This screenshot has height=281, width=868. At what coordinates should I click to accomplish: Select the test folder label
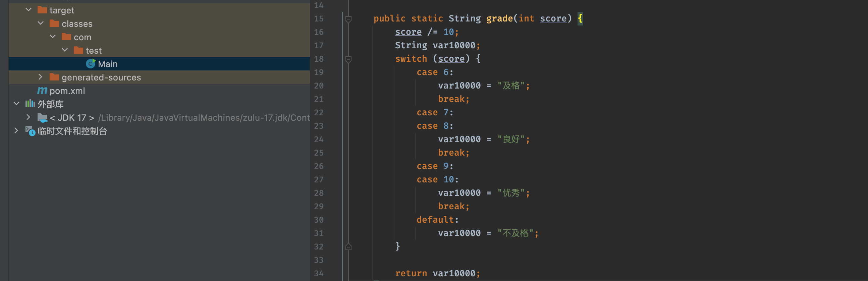click(x=94, y=51)
